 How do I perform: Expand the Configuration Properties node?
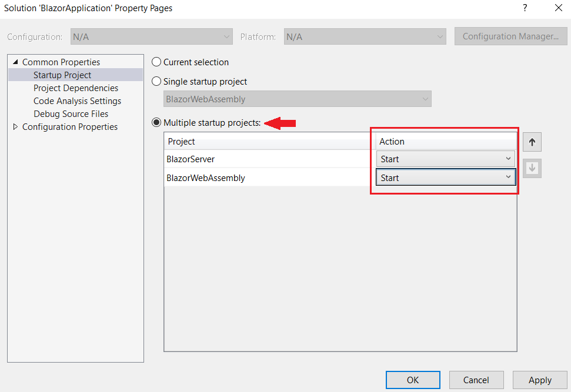pyautogui.click(x=15, y=127)
